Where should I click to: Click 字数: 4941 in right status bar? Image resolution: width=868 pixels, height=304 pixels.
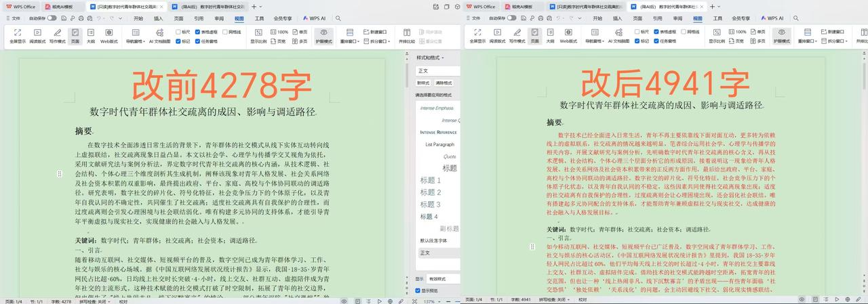tap(522, 299)
